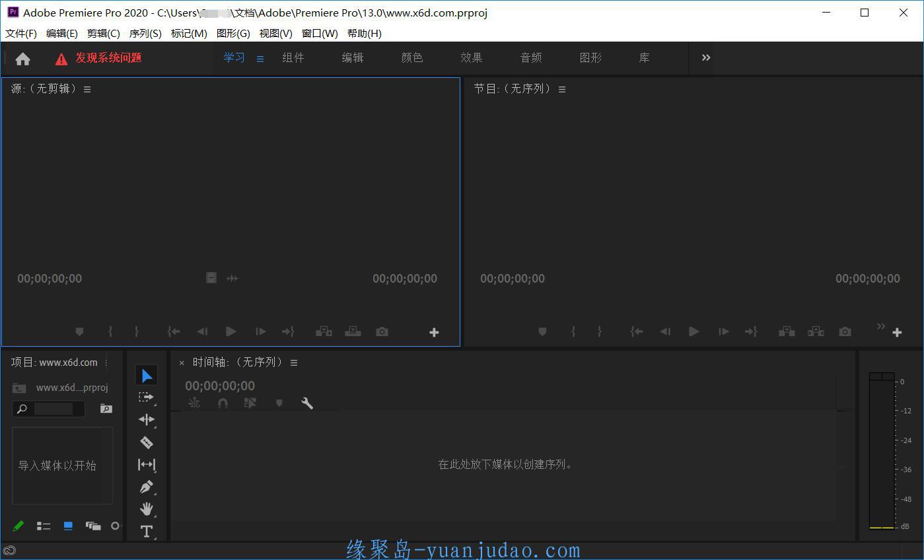The width and height of the screenshot is (924, 560).
Task: Mark Out in Program monitor
Action: (600, 332)
